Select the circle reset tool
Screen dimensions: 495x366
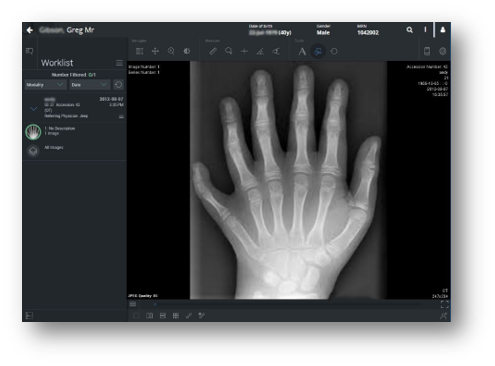click(334, 51)
